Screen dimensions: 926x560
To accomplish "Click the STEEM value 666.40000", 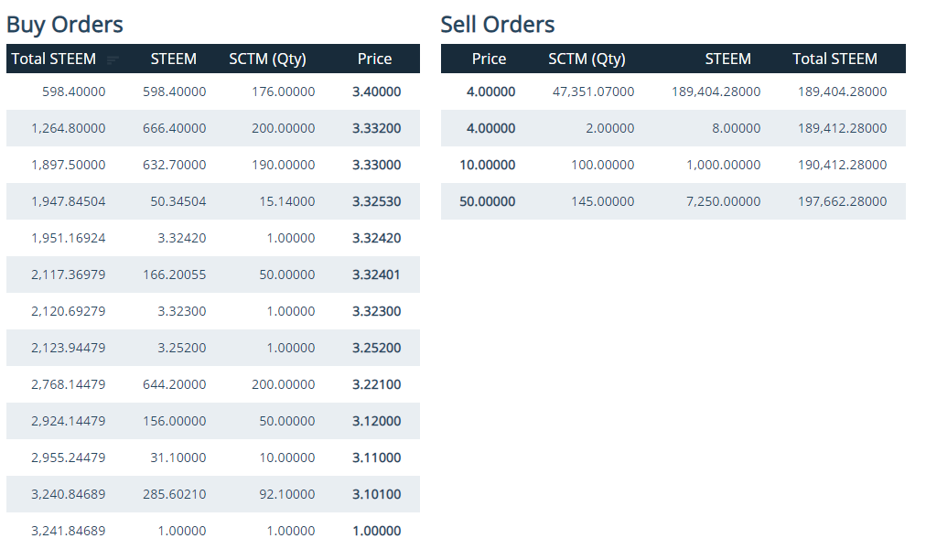I will click(x=174, y=128).
